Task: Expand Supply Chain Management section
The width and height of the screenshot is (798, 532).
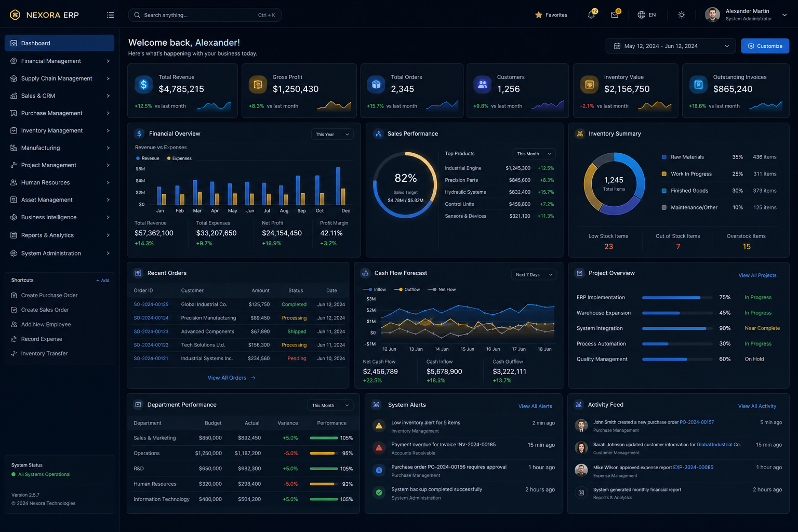Action: (59, 78)
